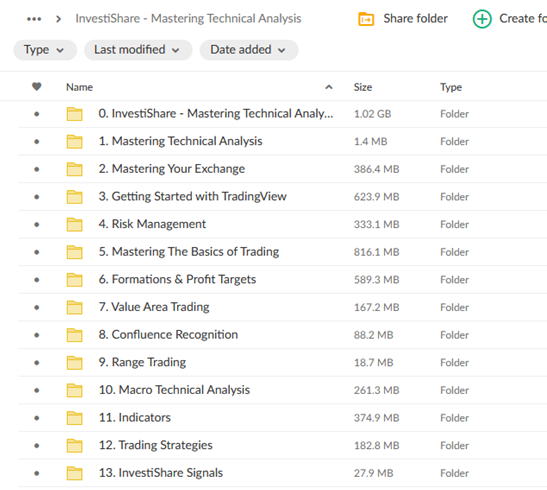This screenshot has height=490, width=547.
Task: Click Folder type cell for 12. Trading Strategies
Action: [454, 445]
